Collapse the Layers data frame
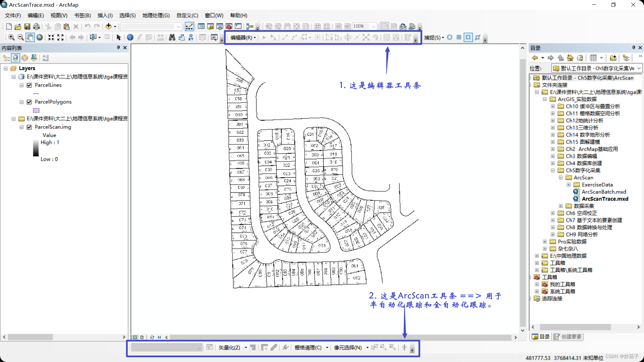Screen dimensions: 644x362 (6, 68)
